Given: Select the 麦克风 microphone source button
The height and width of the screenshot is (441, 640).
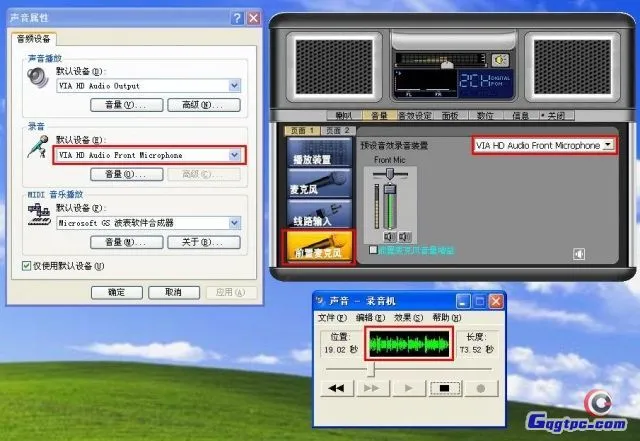Looking at the screenshot, I should point(319,183).
